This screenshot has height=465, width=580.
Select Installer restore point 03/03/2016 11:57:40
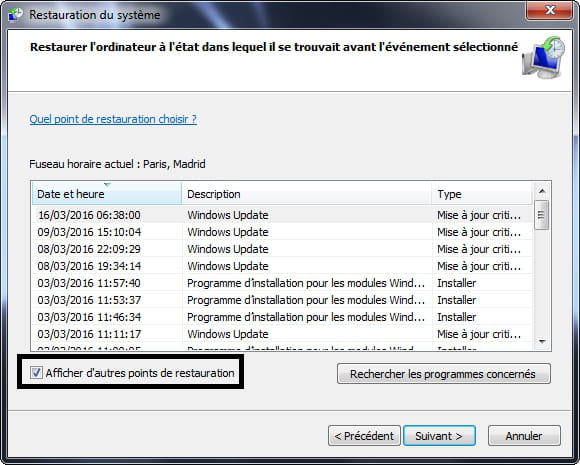point(282,283)
